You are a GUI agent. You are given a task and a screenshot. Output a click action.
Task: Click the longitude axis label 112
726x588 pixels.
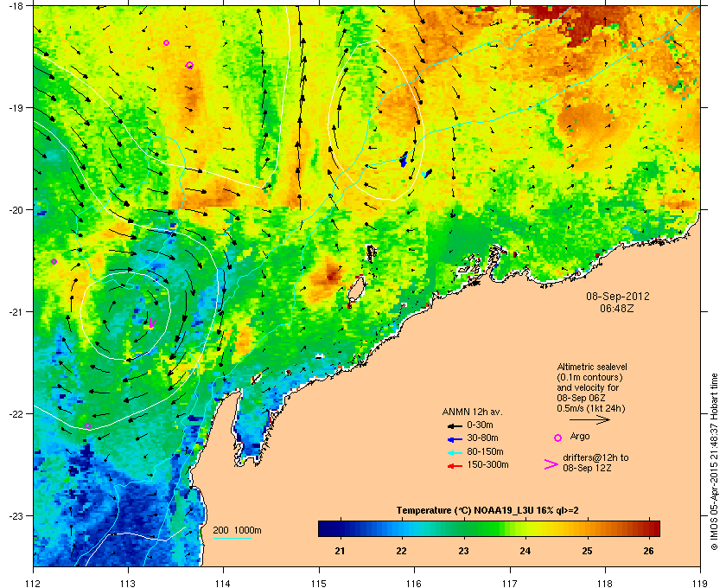pos(34,584)
